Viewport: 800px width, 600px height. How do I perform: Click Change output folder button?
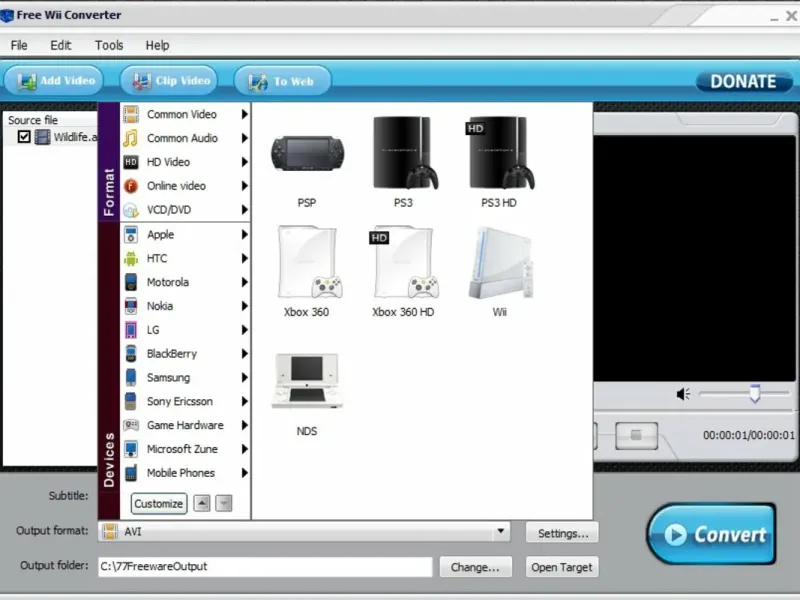tap(476, 567)
